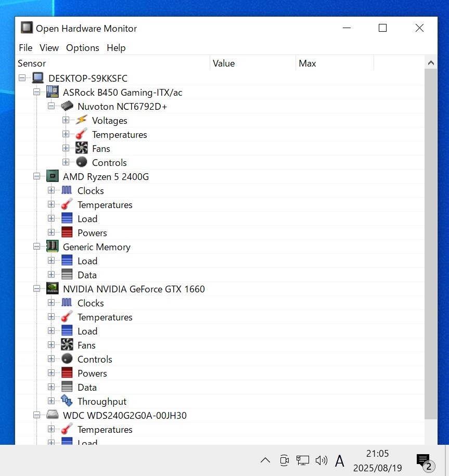
Task: Click the blue Load icon under Generic Memory
Action: [x=67, y=261]
